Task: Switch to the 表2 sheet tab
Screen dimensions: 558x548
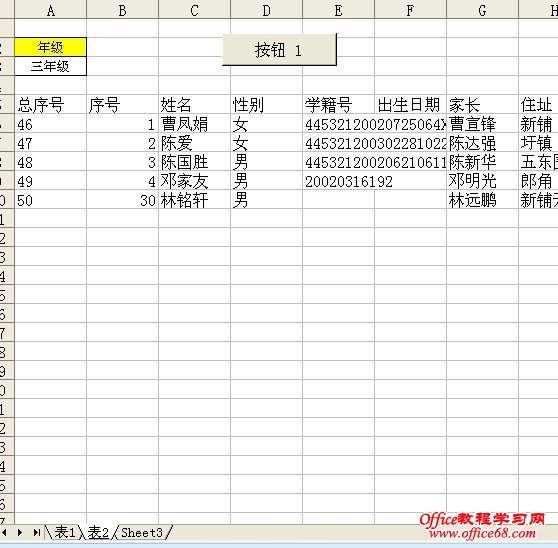Action: (98, 533)
